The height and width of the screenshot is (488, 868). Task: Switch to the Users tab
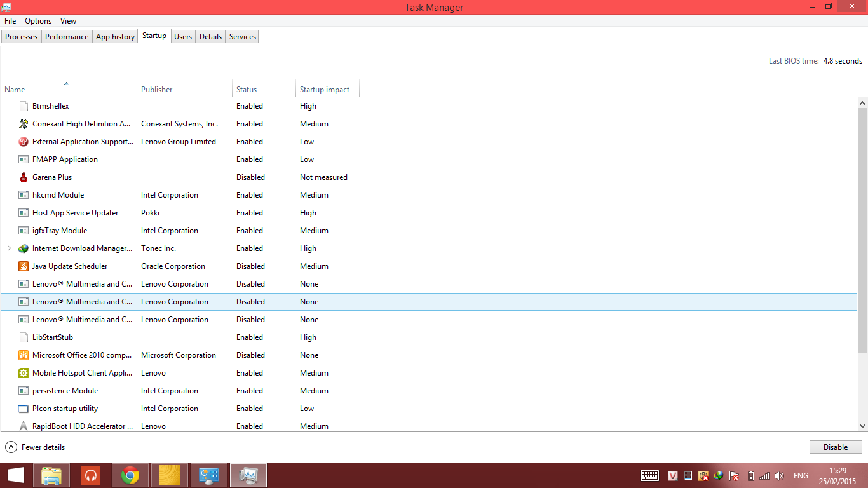[x=183, y=37]
